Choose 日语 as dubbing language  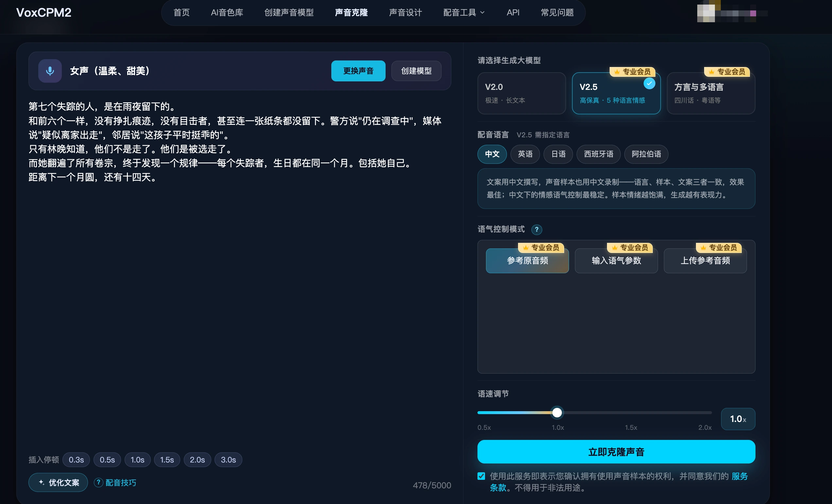coord(558,154)
